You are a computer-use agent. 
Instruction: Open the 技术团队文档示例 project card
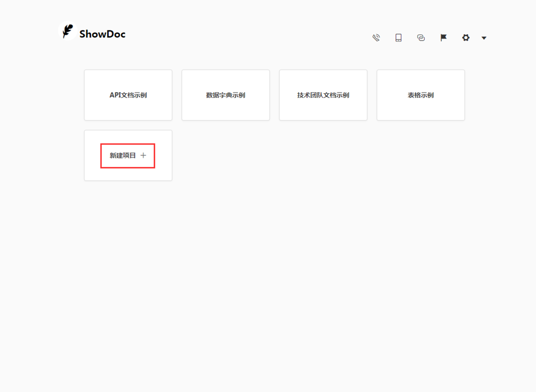[x=323, y=95]
